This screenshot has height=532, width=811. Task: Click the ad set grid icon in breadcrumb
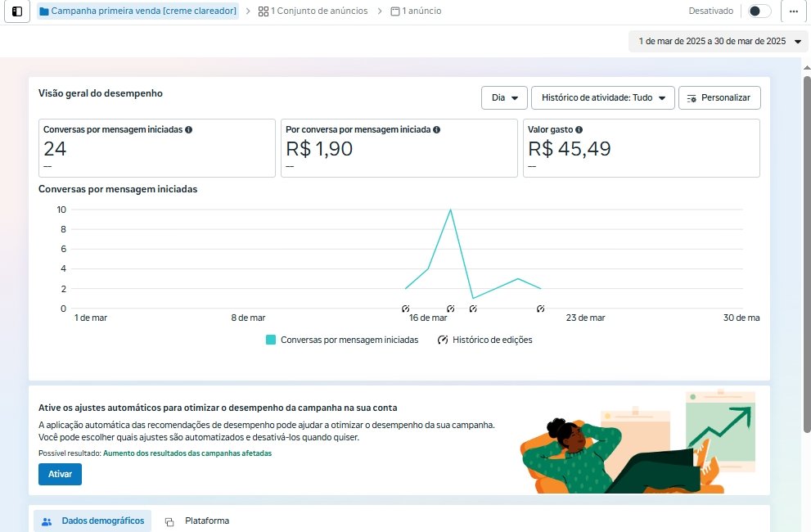[263, 11]
